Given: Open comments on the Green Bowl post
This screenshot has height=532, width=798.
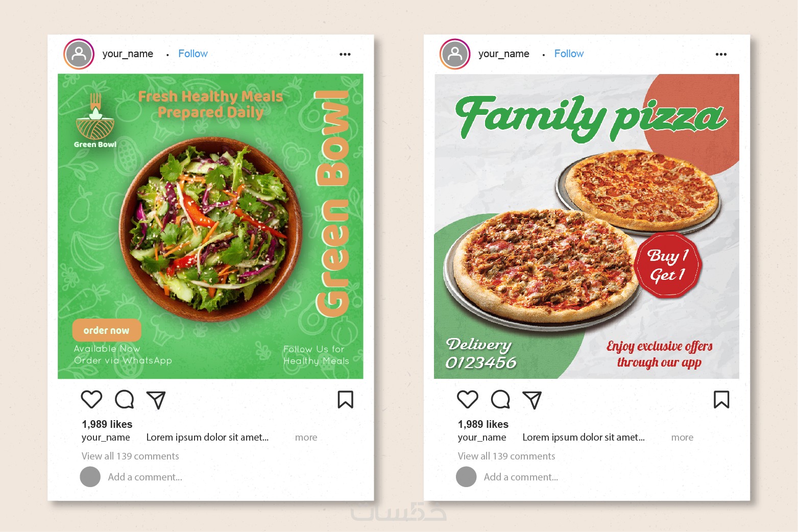Looking at the screenshot, I should click(125, 399).
